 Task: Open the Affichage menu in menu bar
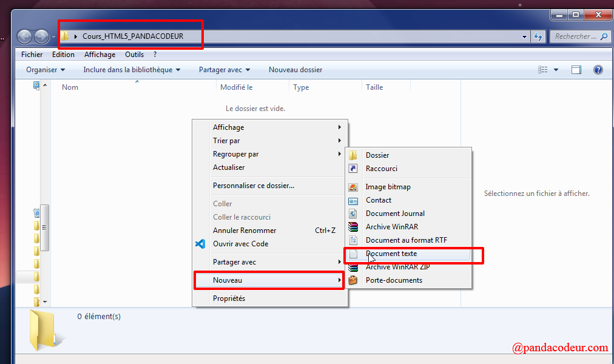click(100, 55)
